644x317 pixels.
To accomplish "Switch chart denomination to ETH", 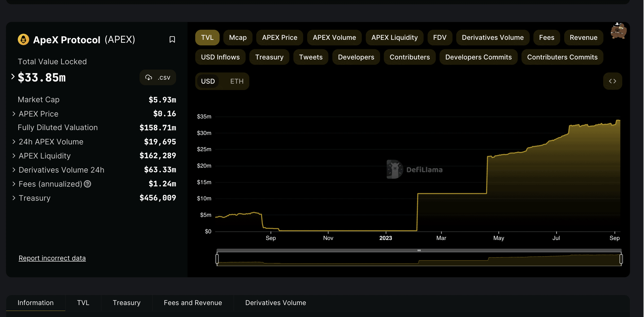I will [x=237, y=81].
